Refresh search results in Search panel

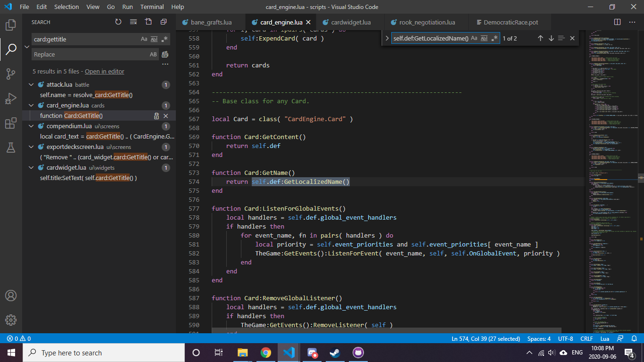(118, 22)
